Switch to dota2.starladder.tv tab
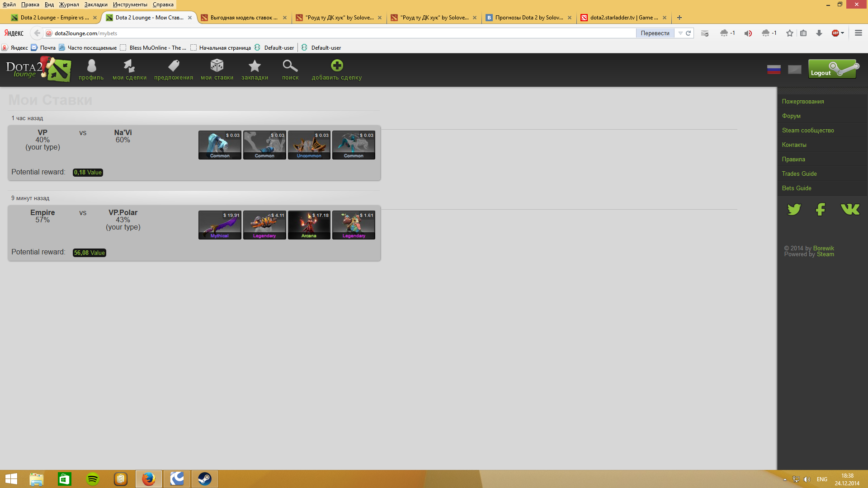This screenshot has height=488, width=868. coord(624,18)
